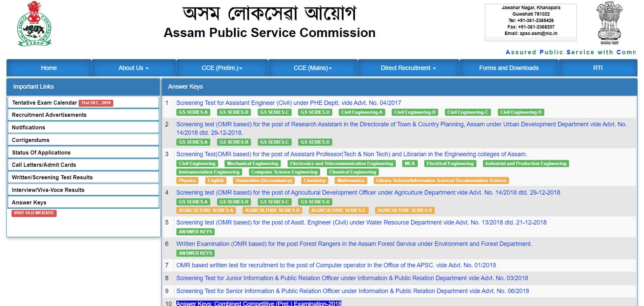The height and width of the screenshot is (306, 644).
Task: Open Industrial and Production Engineering key
Action: 526,163
